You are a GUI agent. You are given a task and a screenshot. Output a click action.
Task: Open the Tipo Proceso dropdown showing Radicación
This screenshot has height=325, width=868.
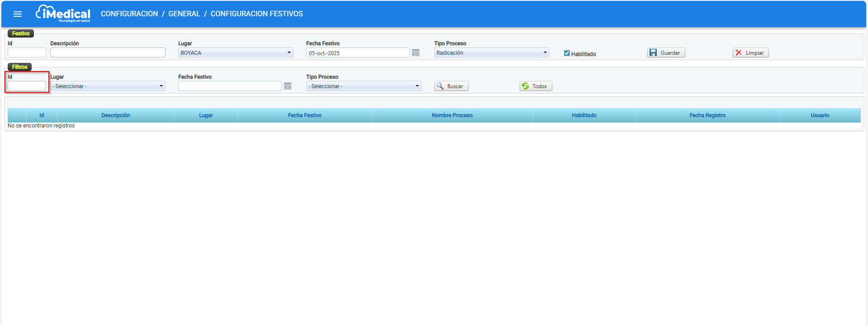coord(491,53)
